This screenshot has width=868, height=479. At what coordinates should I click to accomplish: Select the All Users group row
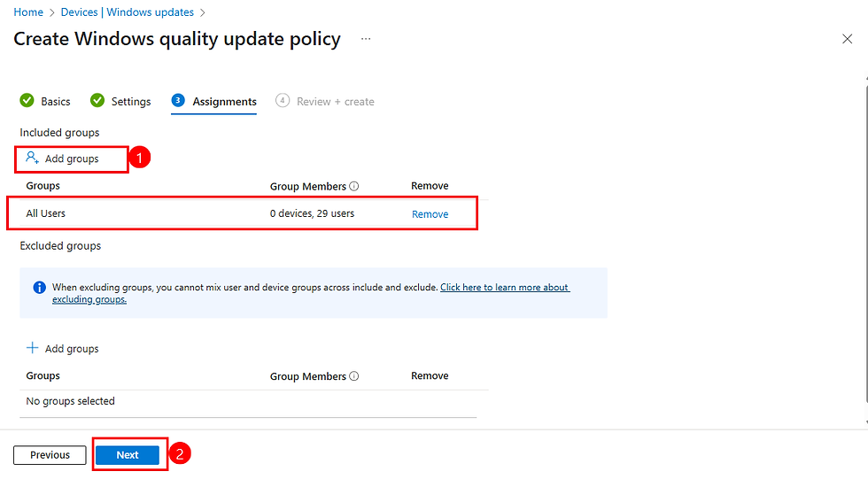point(243,213)
